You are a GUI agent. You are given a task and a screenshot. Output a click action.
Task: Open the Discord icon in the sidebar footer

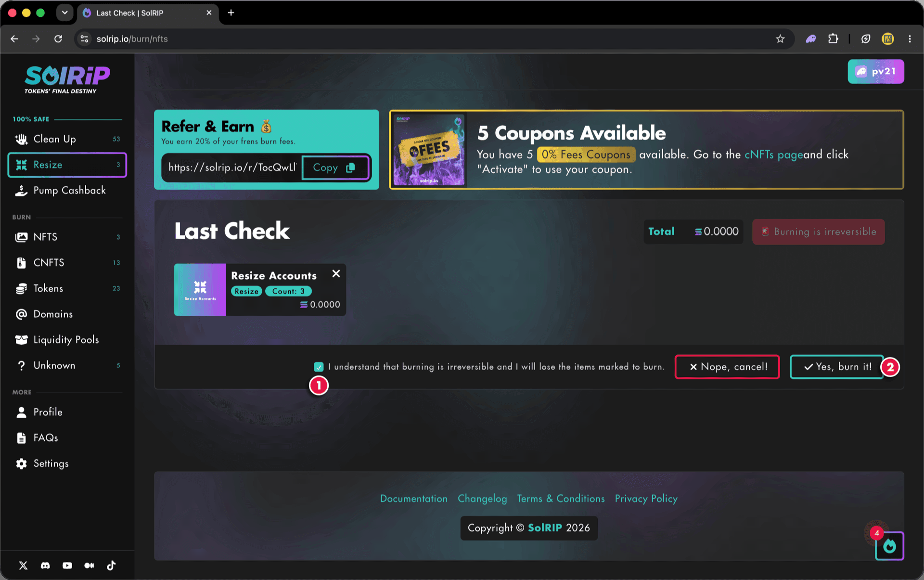tap(45, 566)
